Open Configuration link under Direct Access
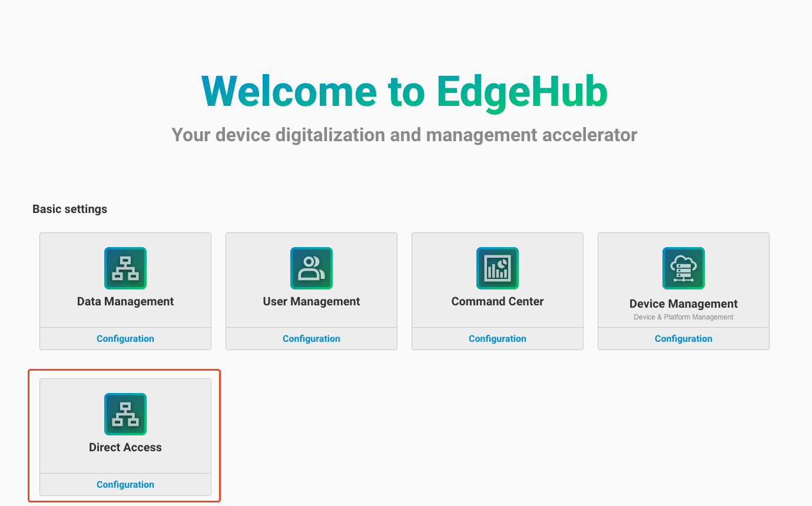 tap(125, 485)
